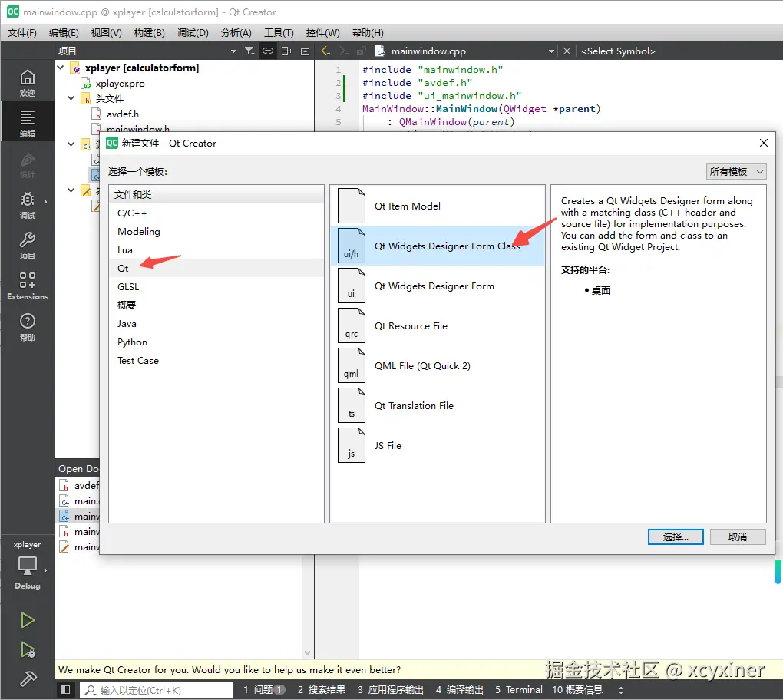Go forward with right arrow in editor toolbar
This screenshot has width=783, height=700.
[x=344, y=51]
